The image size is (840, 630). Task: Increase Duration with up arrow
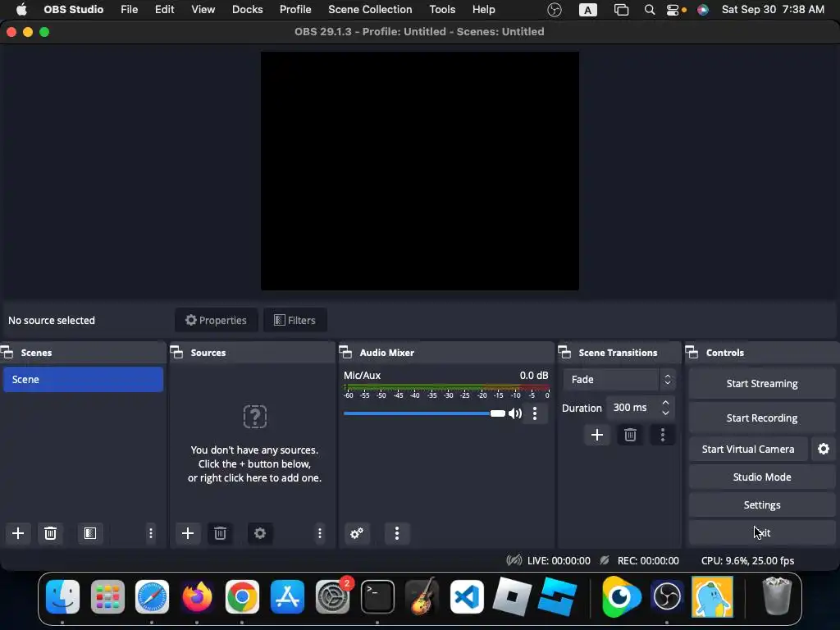pos(665,402)
